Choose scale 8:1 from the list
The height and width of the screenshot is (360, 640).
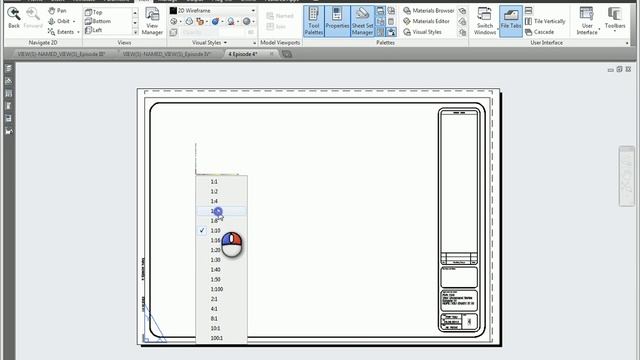[x=222, y=319]
